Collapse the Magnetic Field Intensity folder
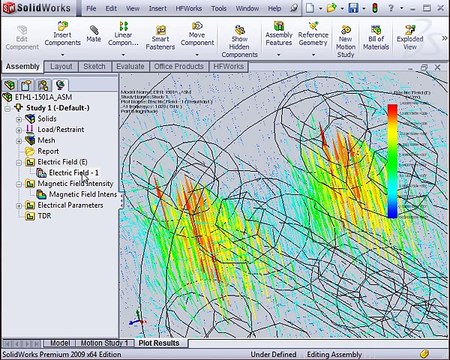This screenshot has width=450, height=360. 19,184
